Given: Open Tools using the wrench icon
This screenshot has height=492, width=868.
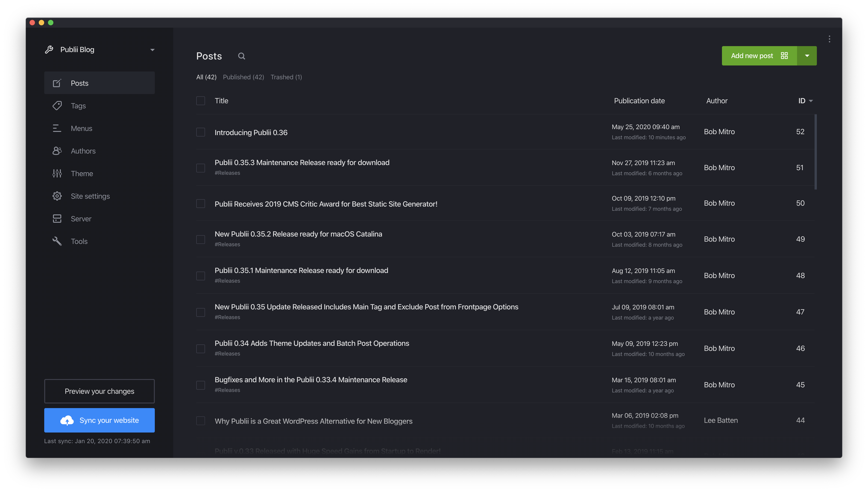Looking at the screenshot, I should (x=57, y=241).
